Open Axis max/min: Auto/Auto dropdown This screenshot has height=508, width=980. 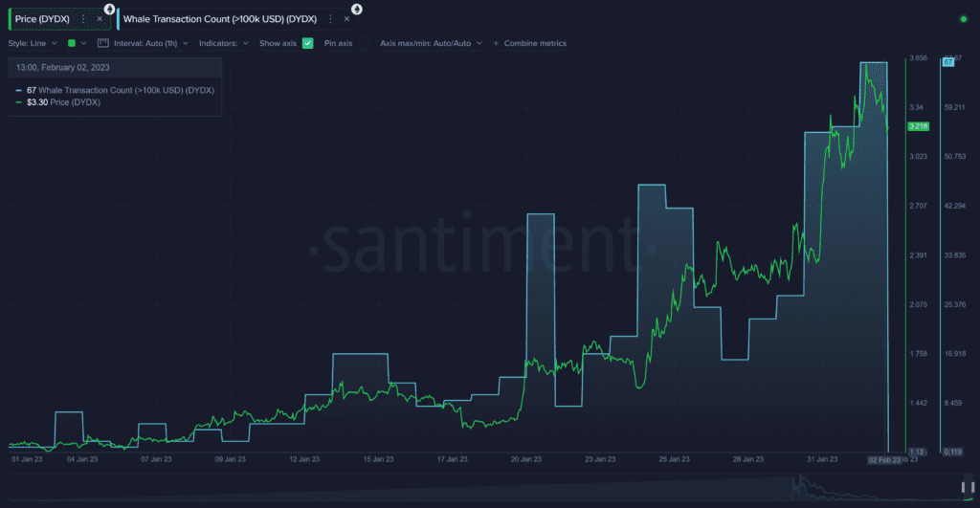click(x=431, y=43)
